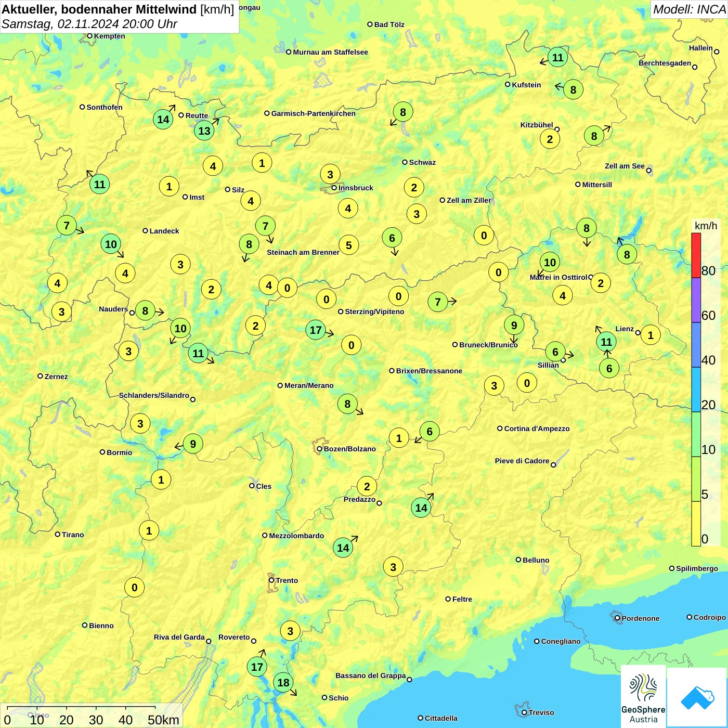728x728 pixels.
Task: Click the 50km scale bar label
Action: 163,720
